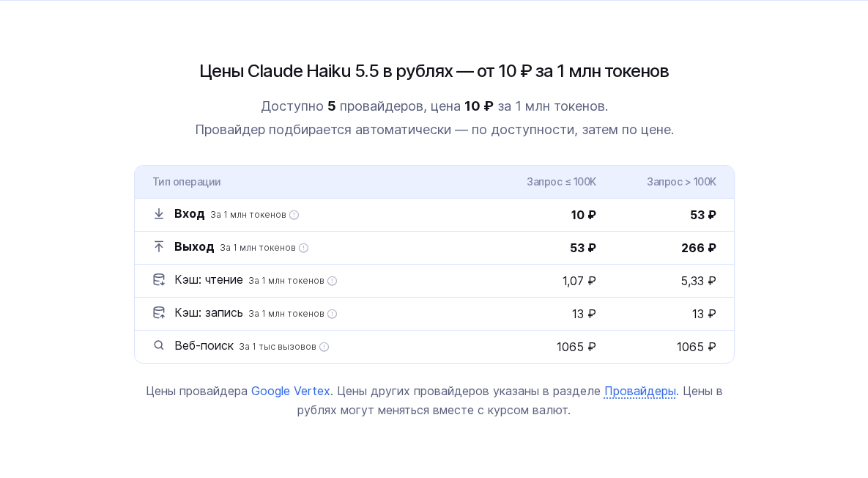Open the info icon in Кэш: чтение row
This screenshot has height=478, width=868.
pyautogui.click(x=332, y=281)
